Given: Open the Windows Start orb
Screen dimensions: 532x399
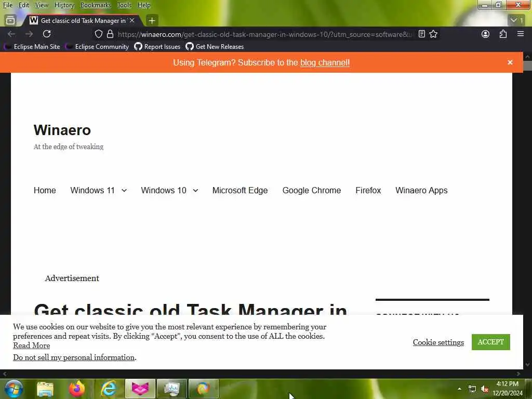Looking at the screenshot, I should [x=14, y=389].
